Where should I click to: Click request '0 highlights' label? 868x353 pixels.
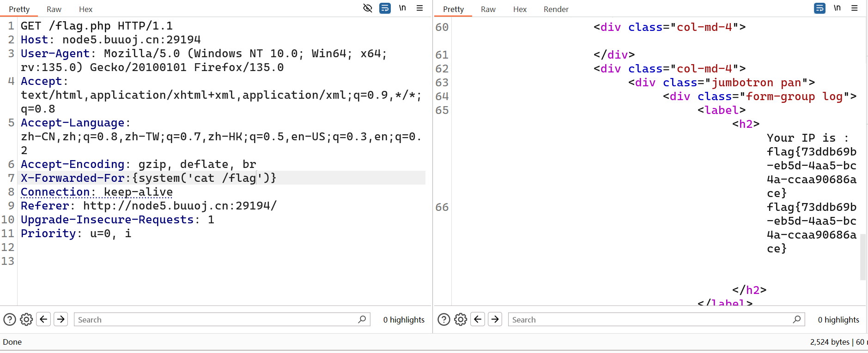[404, 320]
